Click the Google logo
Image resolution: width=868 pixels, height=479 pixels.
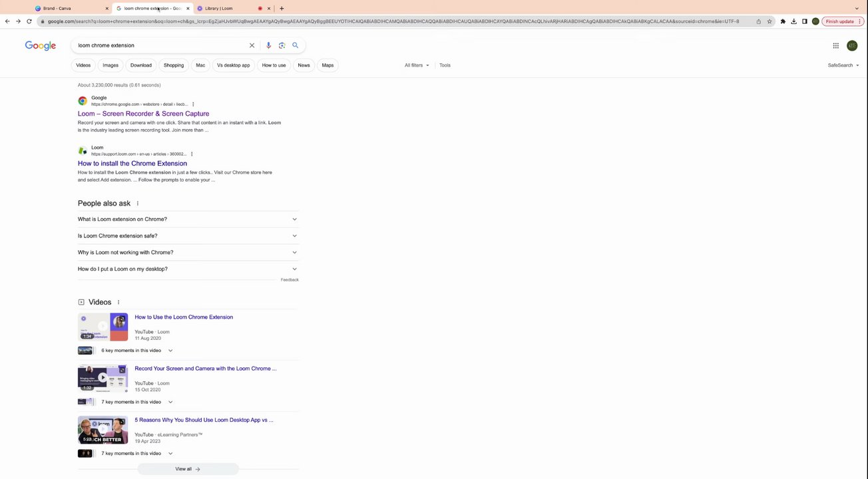pyautogui.click(x=41, y=45)
